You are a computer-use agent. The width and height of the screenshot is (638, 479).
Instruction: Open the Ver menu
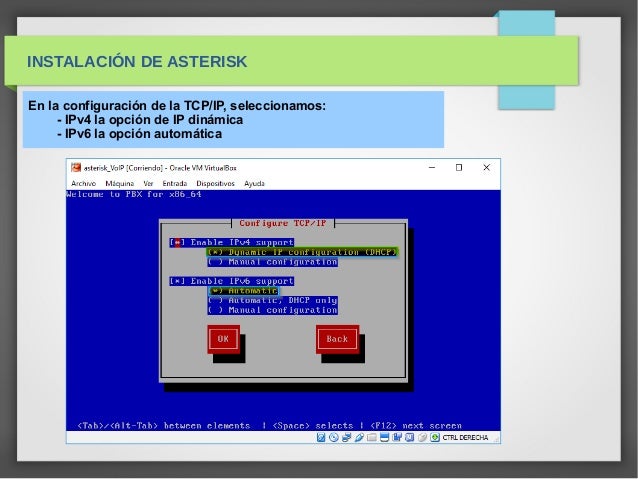(148, 184)
